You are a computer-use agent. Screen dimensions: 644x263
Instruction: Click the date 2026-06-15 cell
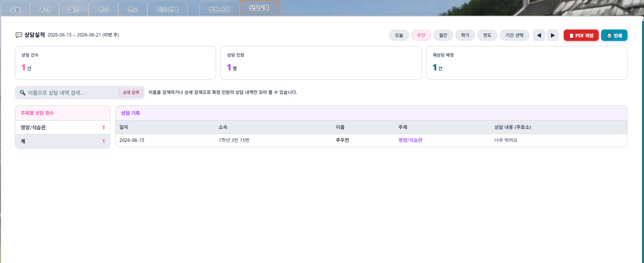tap(132, 140)
